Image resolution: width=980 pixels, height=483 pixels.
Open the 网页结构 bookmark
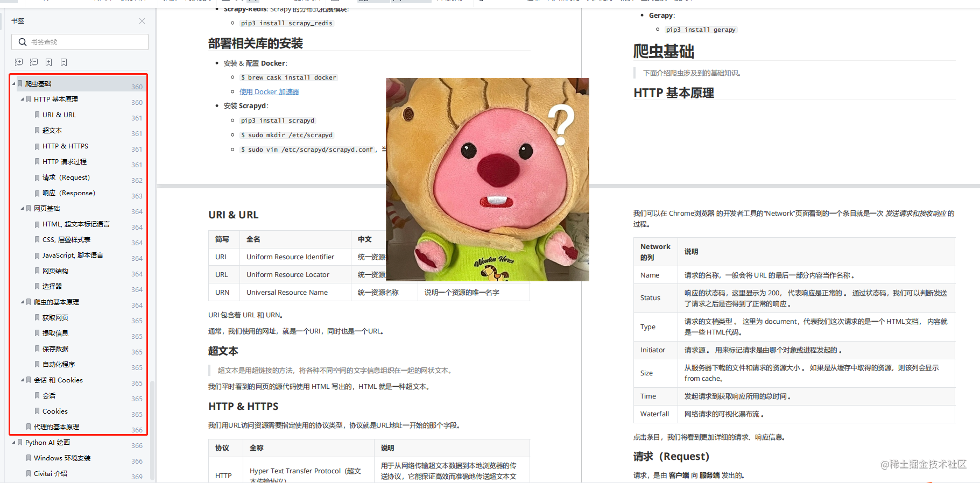[x=55, y=271]
